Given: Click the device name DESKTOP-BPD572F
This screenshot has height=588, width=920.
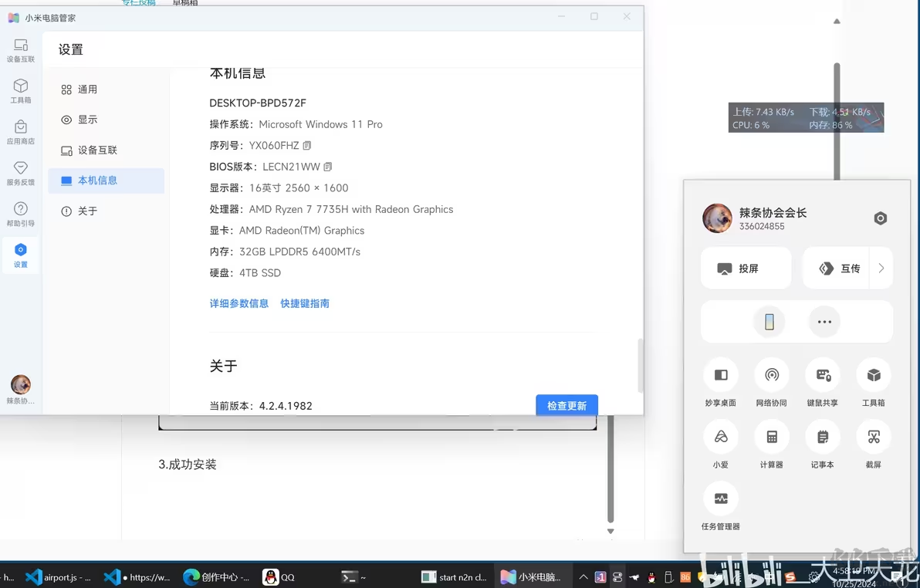Looking at the screenshot, I should click(258, 103).
